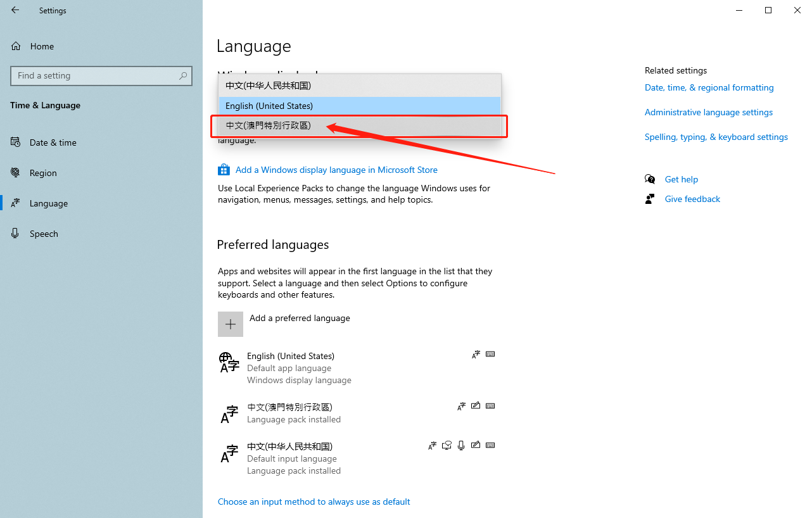Click the A字 icon beside 中文(中华人民共和国) entry
Screen dimensions: 812x518
(x=229, y=453)
